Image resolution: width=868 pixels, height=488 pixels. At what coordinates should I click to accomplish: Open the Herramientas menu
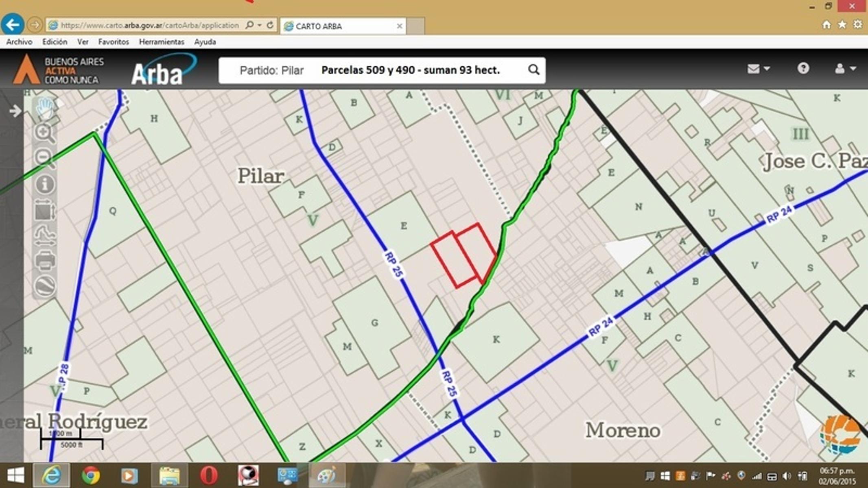(162, 42)
